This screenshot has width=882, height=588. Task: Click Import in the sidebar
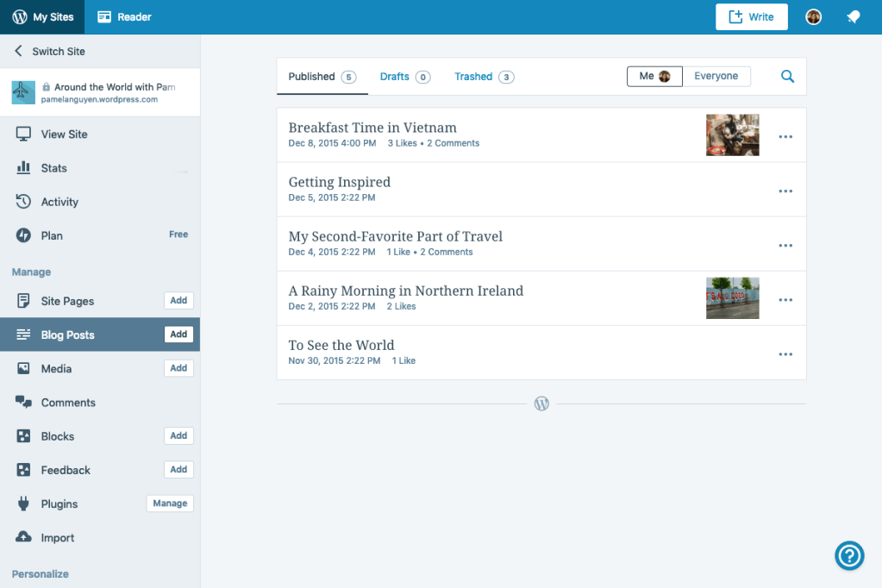(x=58, y=538)
